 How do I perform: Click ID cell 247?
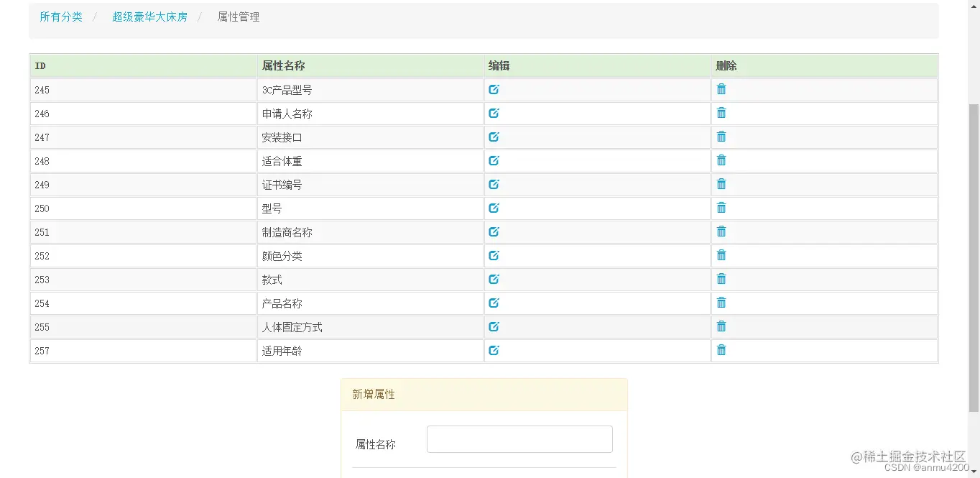point(144,137)
